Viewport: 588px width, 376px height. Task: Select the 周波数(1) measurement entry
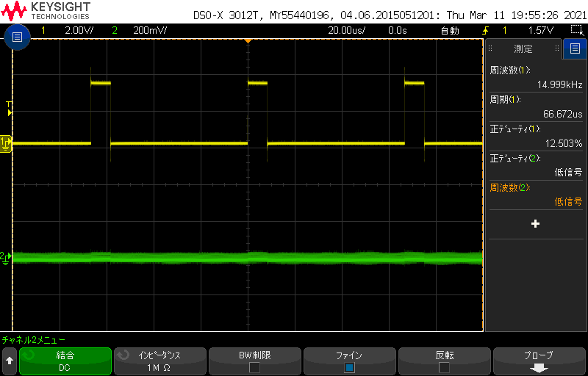[x=535, y=78]
